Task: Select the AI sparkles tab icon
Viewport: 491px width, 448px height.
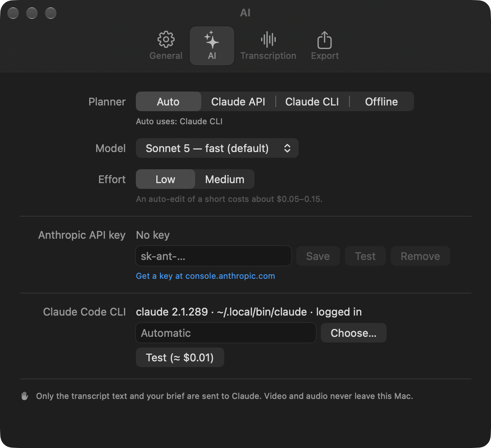Action: [x=212, y=46]
